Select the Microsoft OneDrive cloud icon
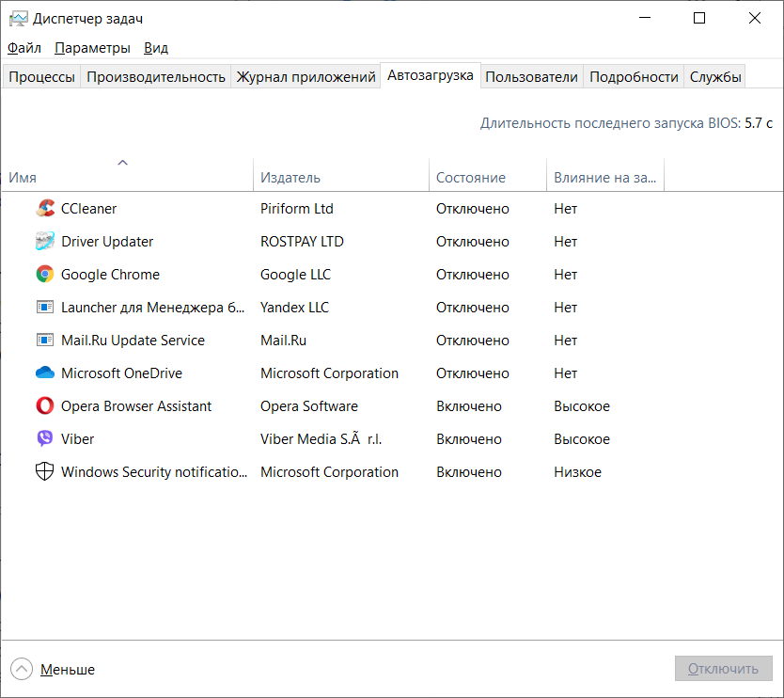 45,373
